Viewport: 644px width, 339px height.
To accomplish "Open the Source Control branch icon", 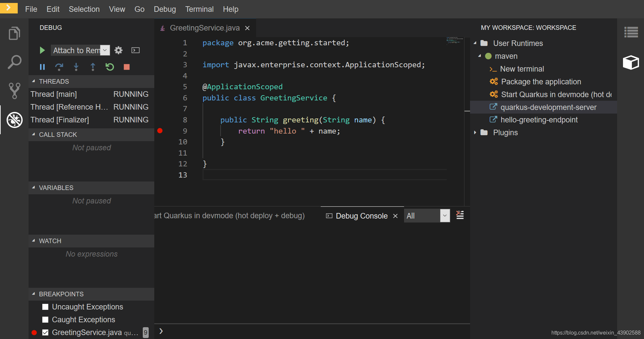I will coord(14,91).
